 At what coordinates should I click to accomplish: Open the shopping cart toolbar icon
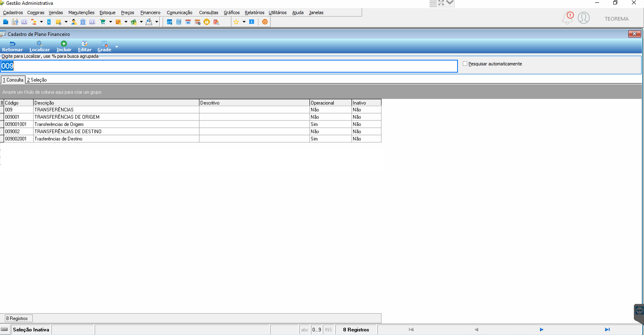point(103,22)
